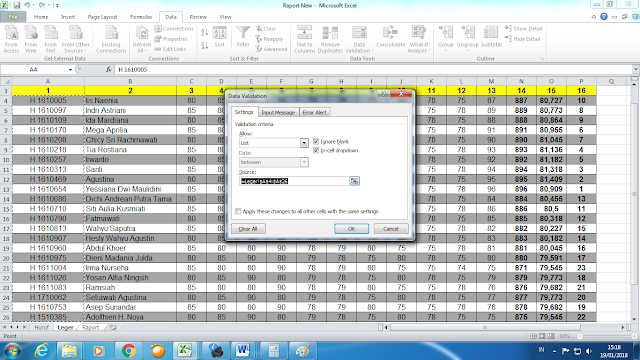
Task: Switch to Home ribbon tab
Action: [x=41, y=17]
